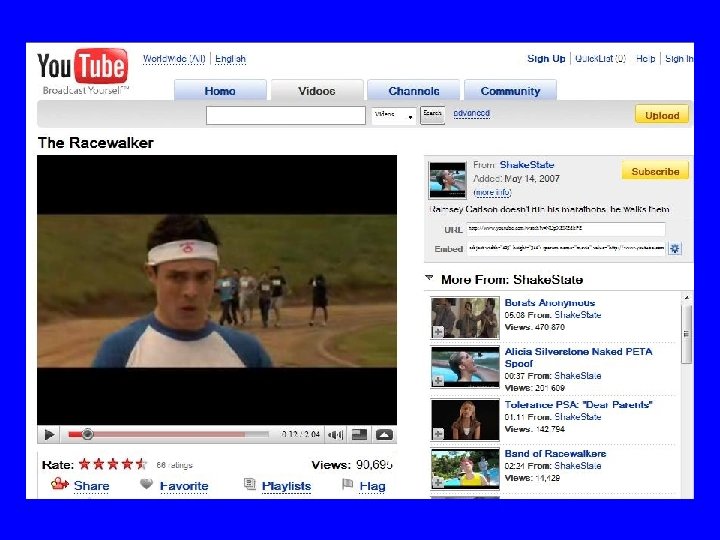Image resolution: width=720 pixels, height=540 pixels.
Task: Open Borats Anonymous video title
Action: tap(550, 303)
